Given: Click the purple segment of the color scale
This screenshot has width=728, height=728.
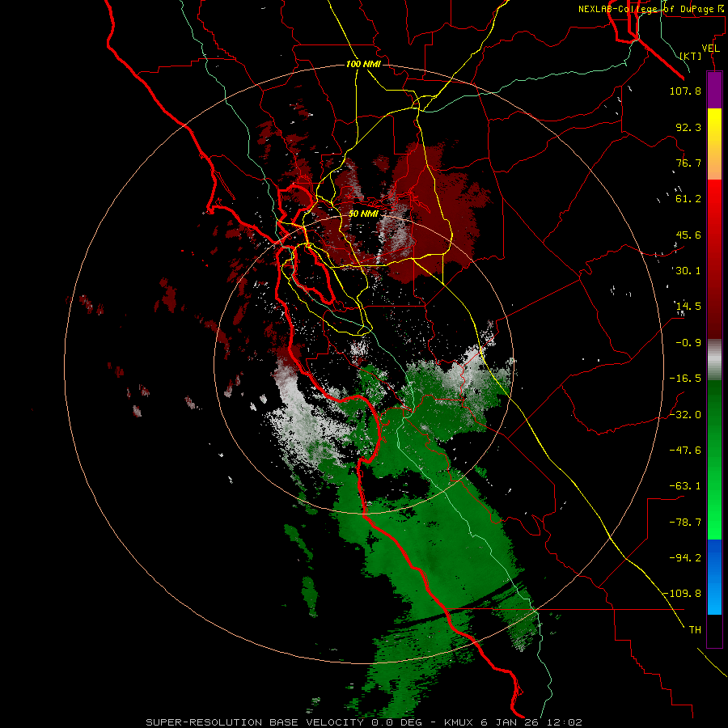Looking at the screenshot, I should [714, 91].
